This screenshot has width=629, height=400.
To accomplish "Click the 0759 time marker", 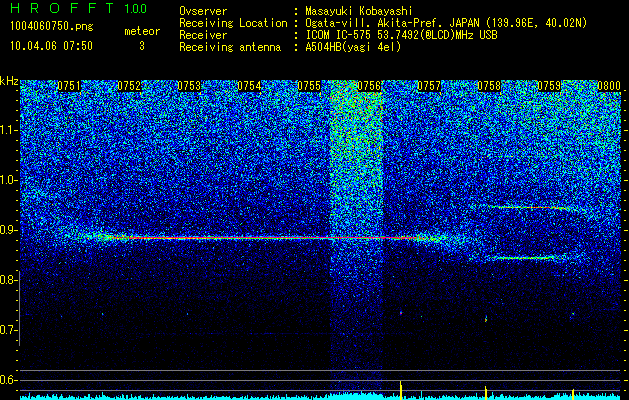I will [x=549, y=86].
